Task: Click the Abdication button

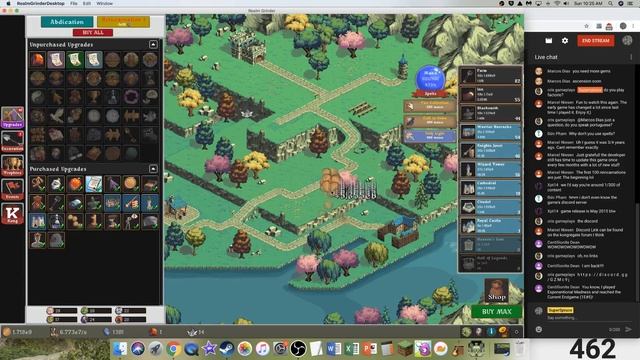Action: pyautogui.click(x=67, y=22)
